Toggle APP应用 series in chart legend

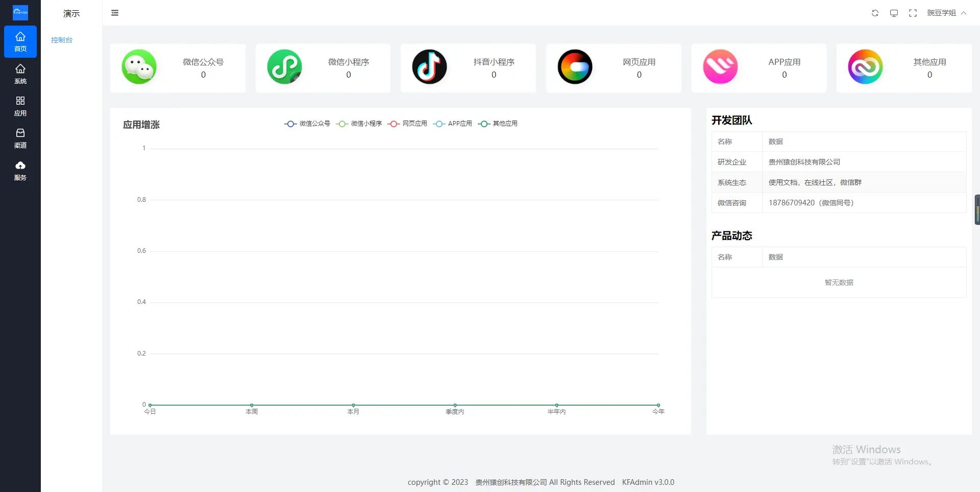click(x=453, y=124)
